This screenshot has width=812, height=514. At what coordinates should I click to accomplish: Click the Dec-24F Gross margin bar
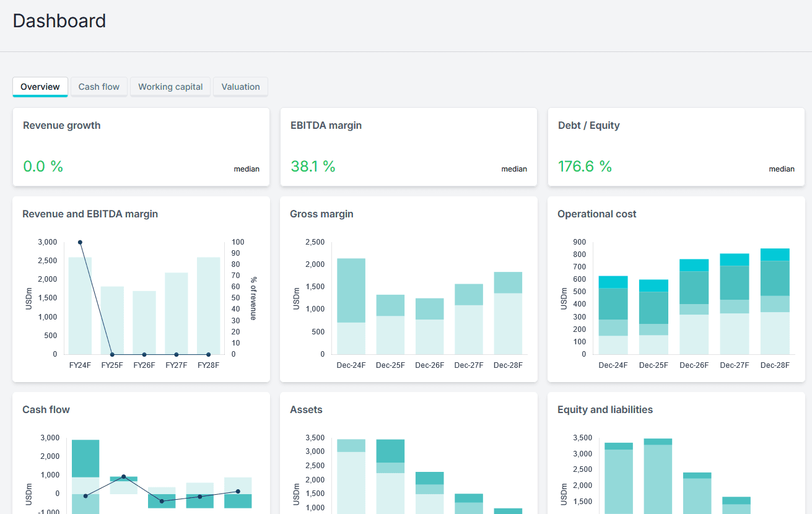point(351,307)
